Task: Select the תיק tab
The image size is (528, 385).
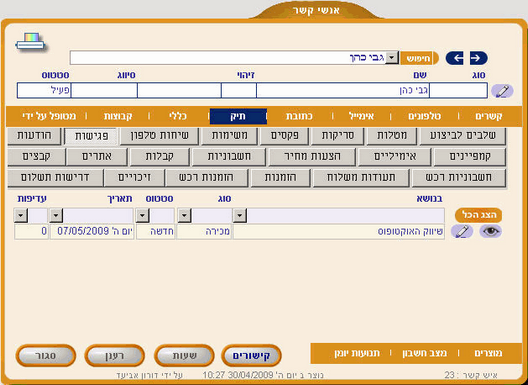Action: (238, 117)
